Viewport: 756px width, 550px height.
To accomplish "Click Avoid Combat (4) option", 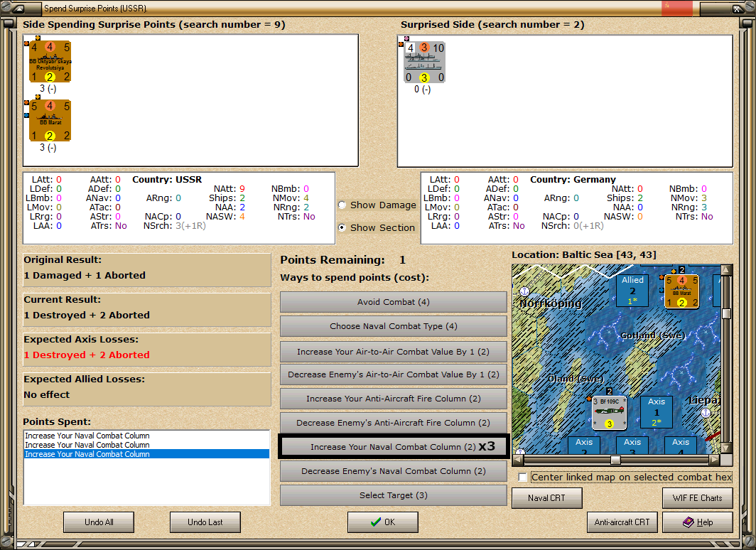I will (394, 302).
